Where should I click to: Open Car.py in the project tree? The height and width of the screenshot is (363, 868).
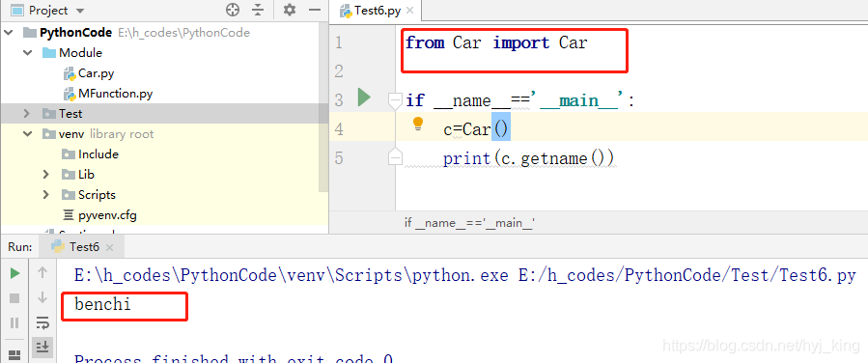[x=96, y=73]
